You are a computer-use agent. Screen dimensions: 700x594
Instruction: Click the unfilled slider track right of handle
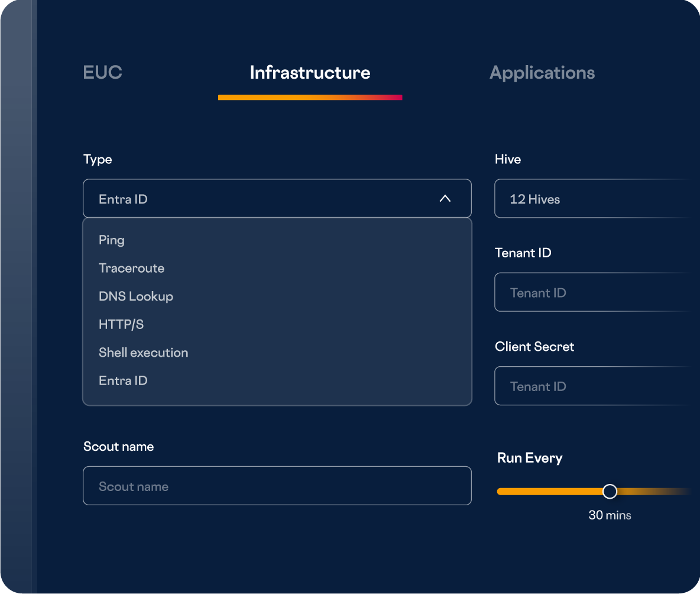(650, 492)
